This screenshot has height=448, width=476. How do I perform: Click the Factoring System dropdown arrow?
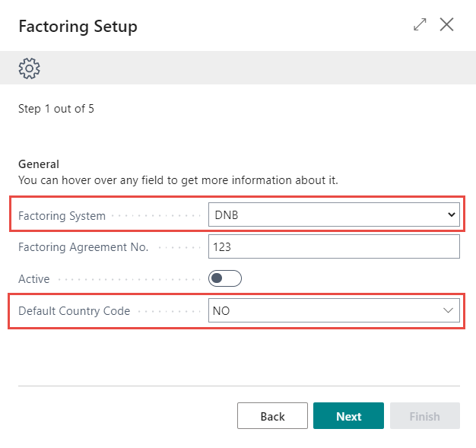click(452, 215)
